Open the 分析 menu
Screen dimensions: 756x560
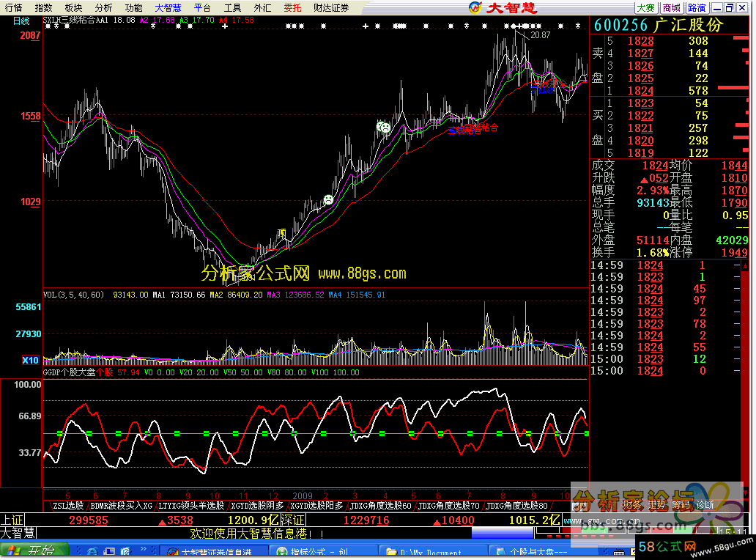[x=103, y=8]
